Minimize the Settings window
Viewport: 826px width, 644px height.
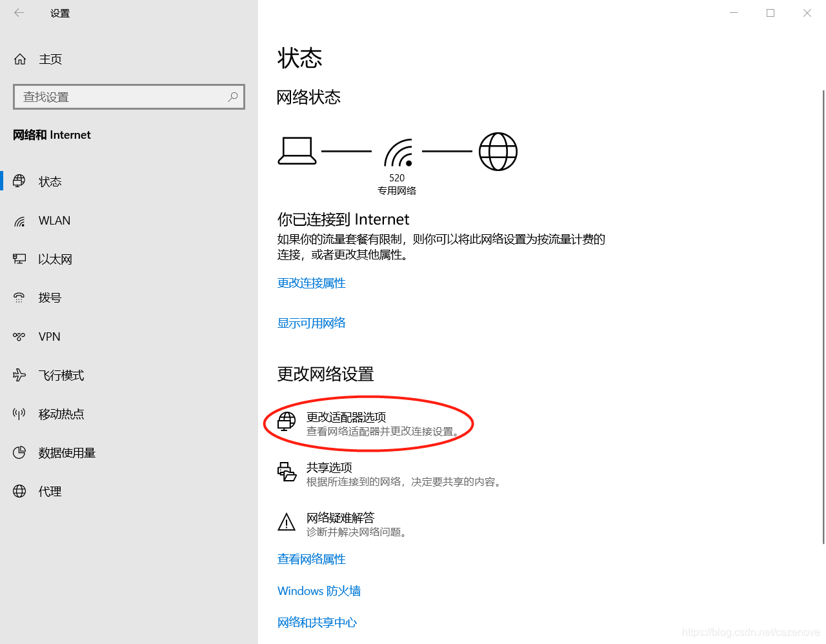click(734, 13)
